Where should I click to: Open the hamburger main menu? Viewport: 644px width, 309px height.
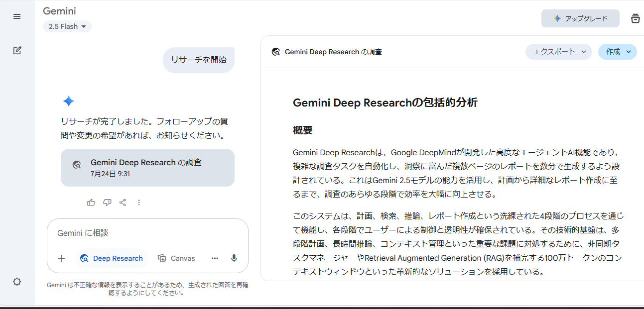pyautogui.click(x=17, y=16)
